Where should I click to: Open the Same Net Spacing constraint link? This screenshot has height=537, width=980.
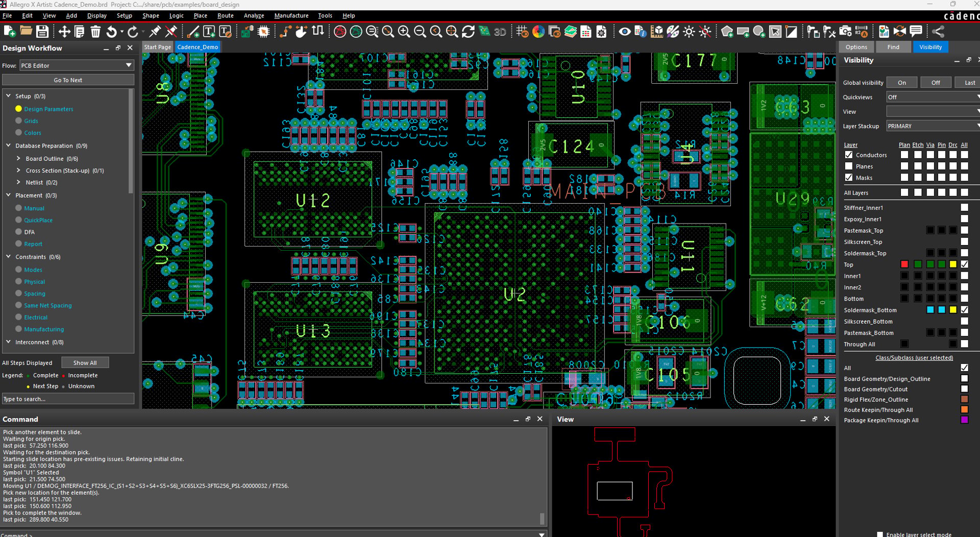pyautogui.click(x=48, y=305)
